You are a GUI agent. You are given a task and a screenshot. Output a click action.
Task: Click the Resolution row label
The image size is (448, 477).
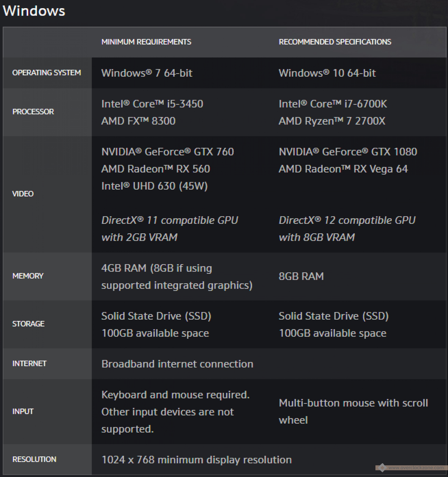click(34, 459)
